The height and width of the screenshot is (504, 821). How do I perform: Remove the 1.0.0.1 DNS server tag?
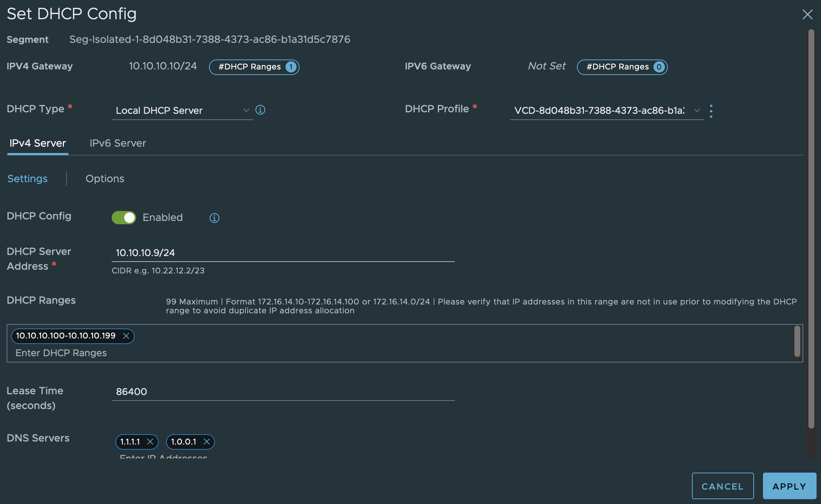pyautogui.click(x=207, y=442)
